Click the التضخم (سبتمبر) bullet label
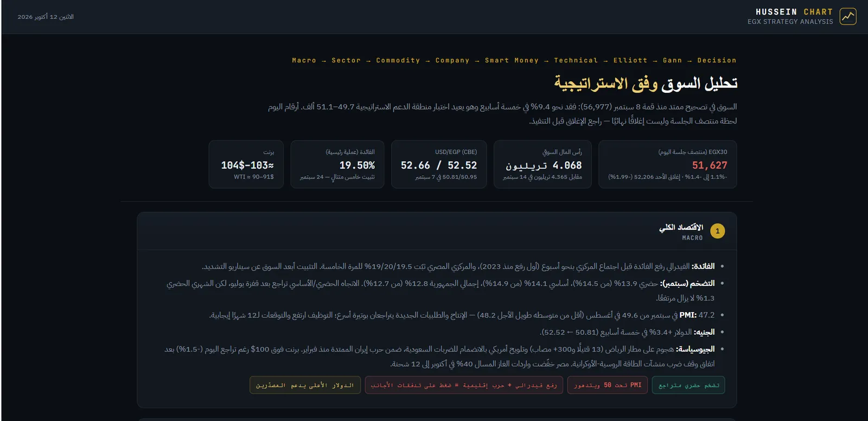The width and height of the screenshot is (868, 421). tap(687, 283)
